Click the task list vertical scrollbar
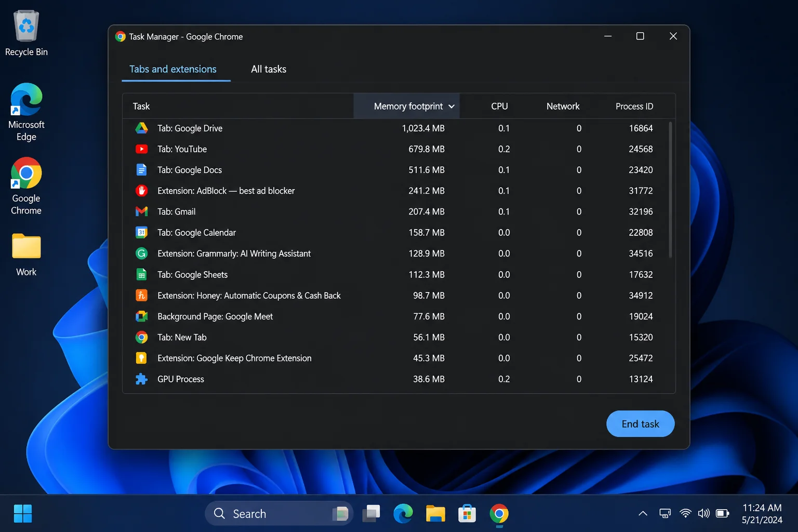Viewport: 798px width, 532px height. (x=670, y=190)
